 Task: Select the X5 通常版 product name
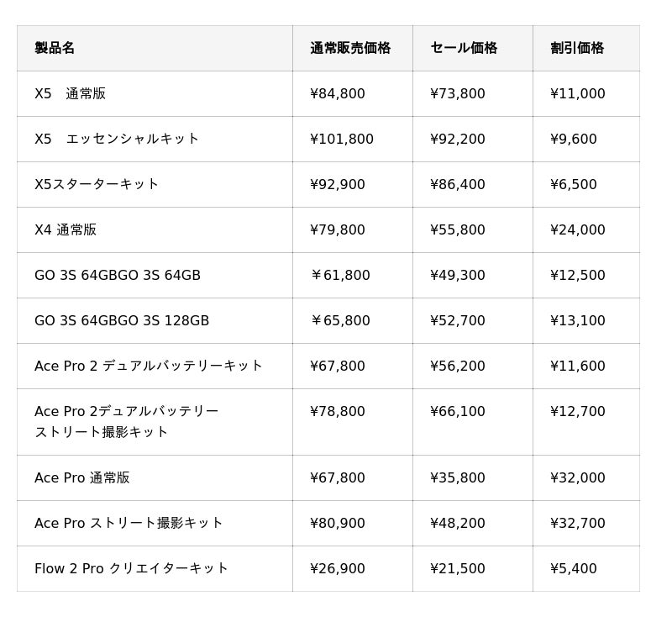point(71,94)
